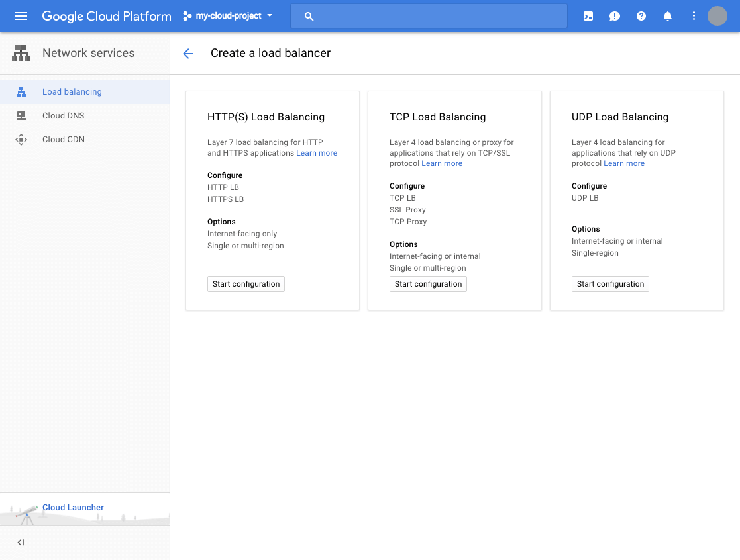Click the HTTPS LB text
The width and height of the screenshot is (740, 560).
(226, 199)
